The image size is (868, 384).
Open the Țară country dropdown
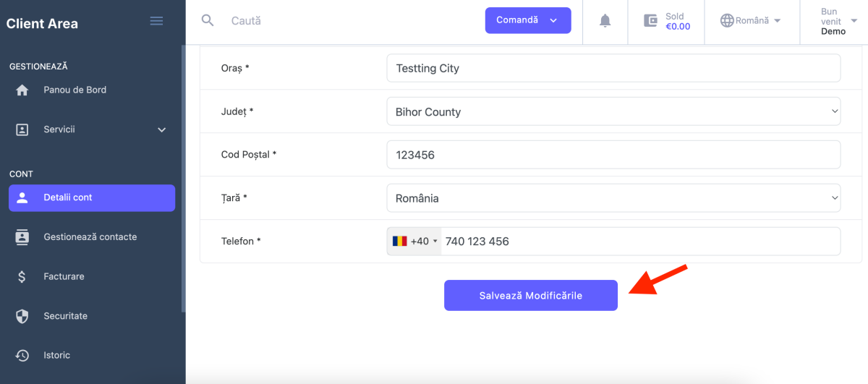[x=613, y=198]
